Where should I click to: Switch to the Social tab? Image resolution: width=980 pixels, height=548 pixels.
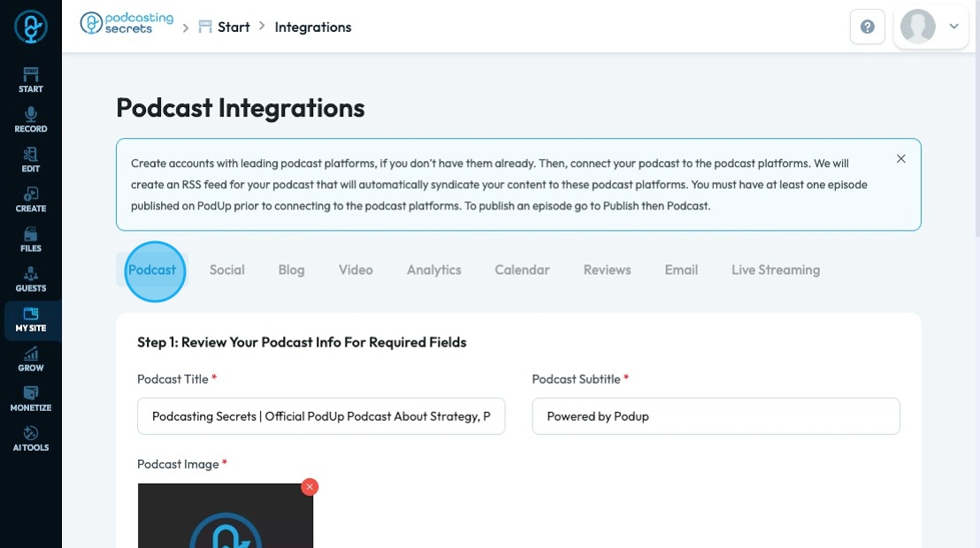pyautogui.click(x=227, y=270)
